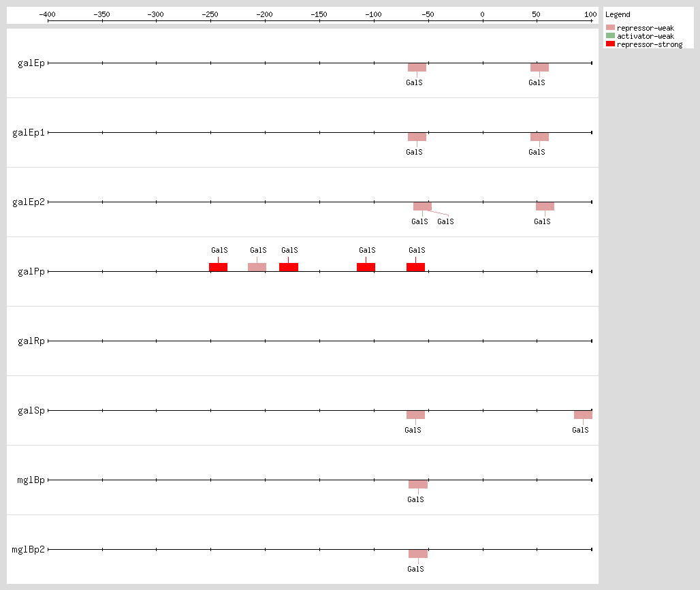Select the galEp2 promoter label
700x590 pixels.
point(29,202)
